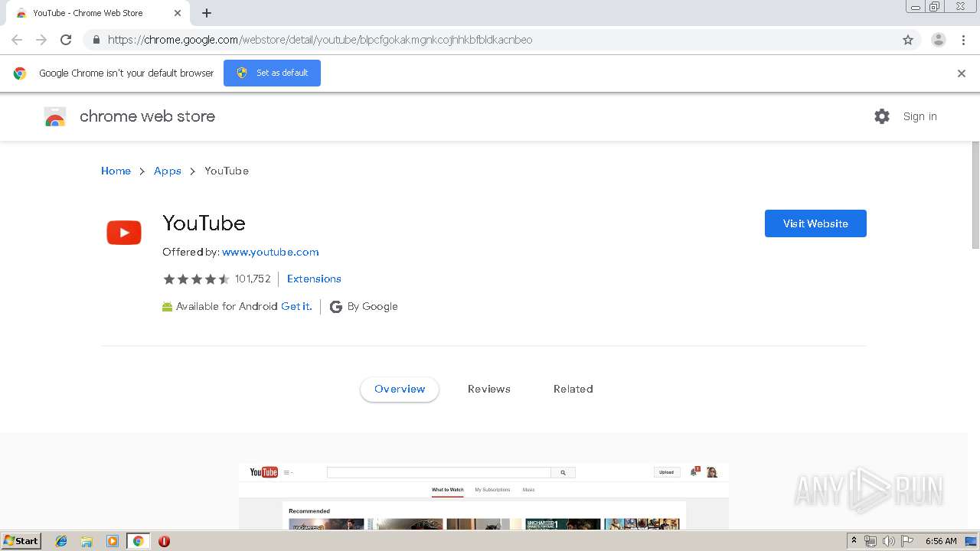Click the padlock site info icon
This screenshot has height=551, width=980.
(96, 40)
